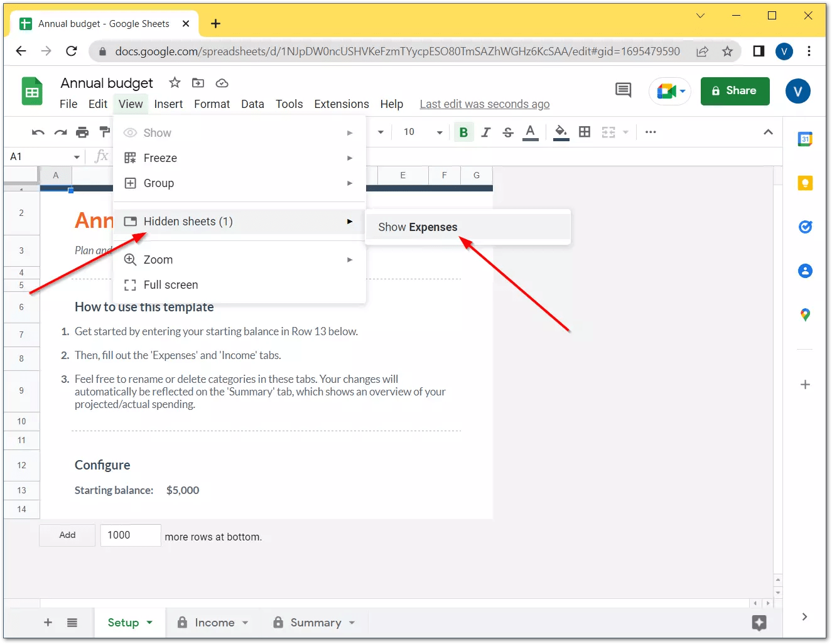Open Google Keep from the side panel

point(805,183)
